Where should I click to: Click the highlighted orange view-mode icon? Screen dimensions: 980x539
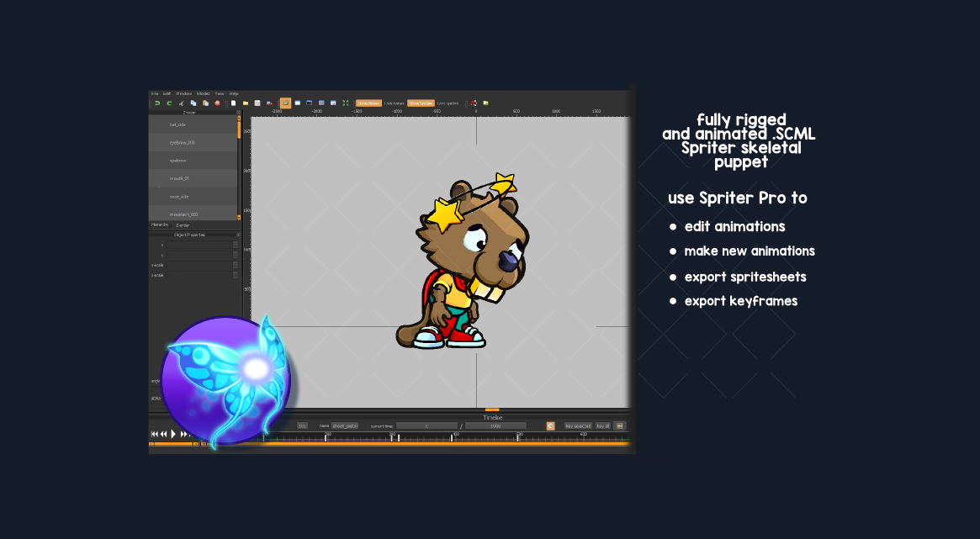pos(286,103)
